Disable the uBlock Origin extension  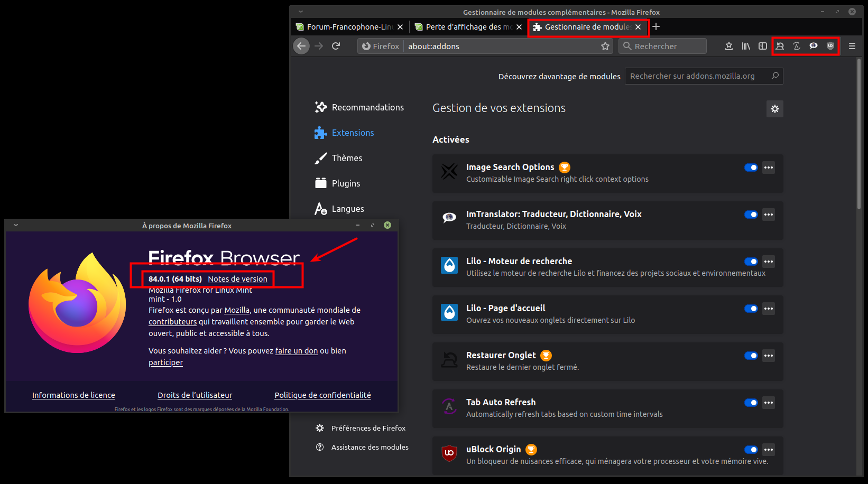[751, 450]
